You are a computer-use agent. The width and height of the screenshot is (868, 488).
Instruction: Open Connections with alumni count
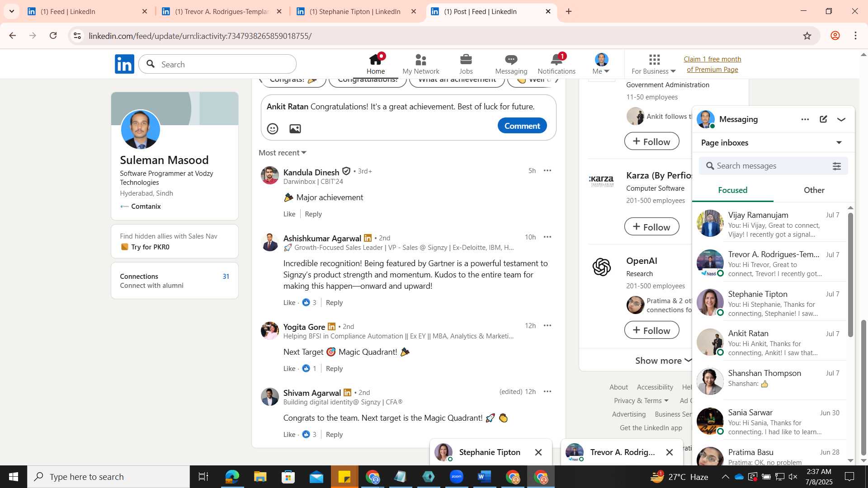click(175, 281)
